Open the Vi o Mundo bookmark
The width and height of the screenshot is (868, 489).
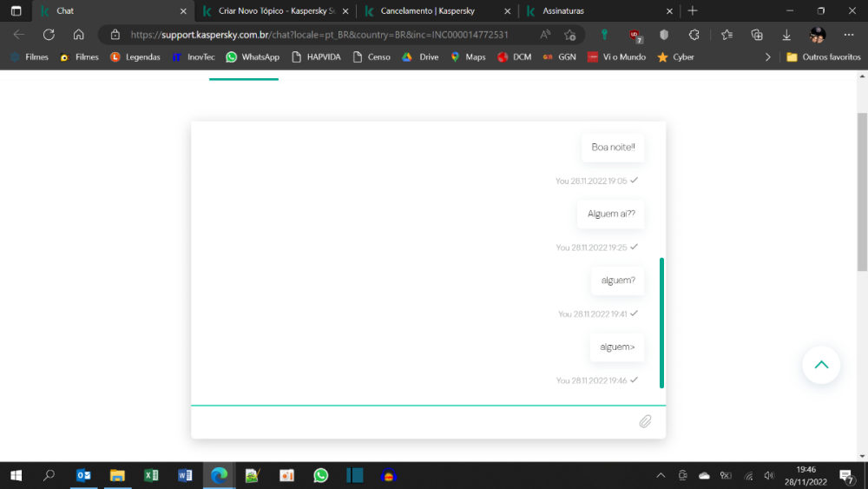(x=616, y=57)
